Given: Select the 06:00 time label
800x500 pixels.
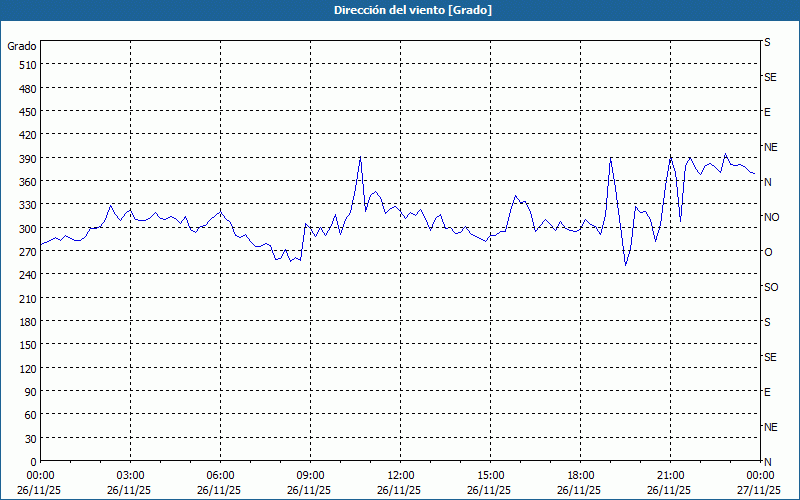Looking at the screenshot, I should click(220, 476).
